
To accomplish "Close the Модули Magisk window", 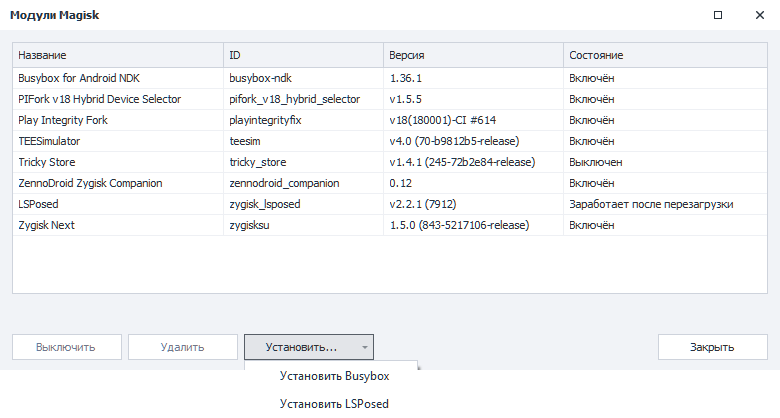I will click(760, 15).
